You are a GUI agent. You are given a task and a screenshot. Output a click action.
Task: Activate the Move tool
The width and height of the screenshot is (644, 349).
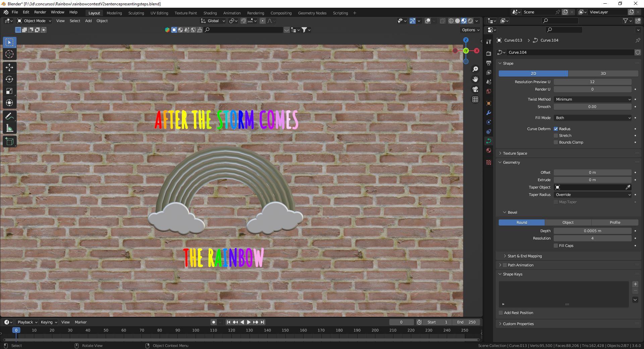pyautogui.click(x=9, y=67)
